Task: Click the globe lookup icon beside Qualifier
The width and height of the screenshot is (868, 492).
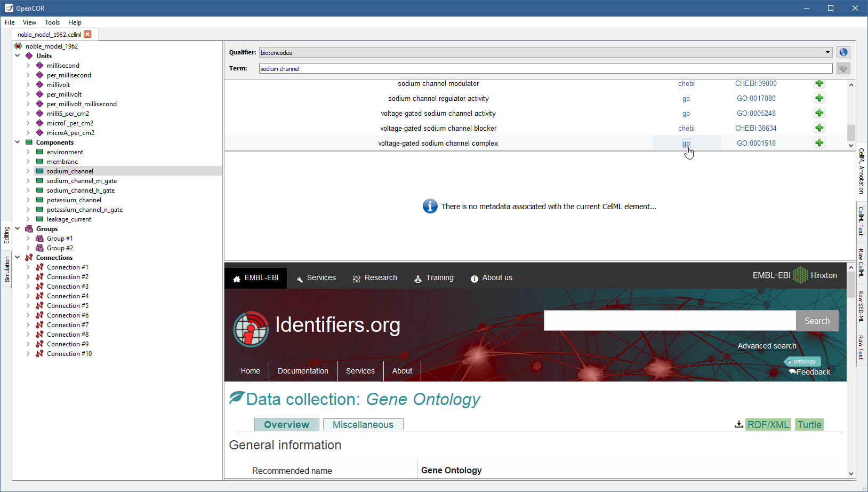Action: coord(843,52)
